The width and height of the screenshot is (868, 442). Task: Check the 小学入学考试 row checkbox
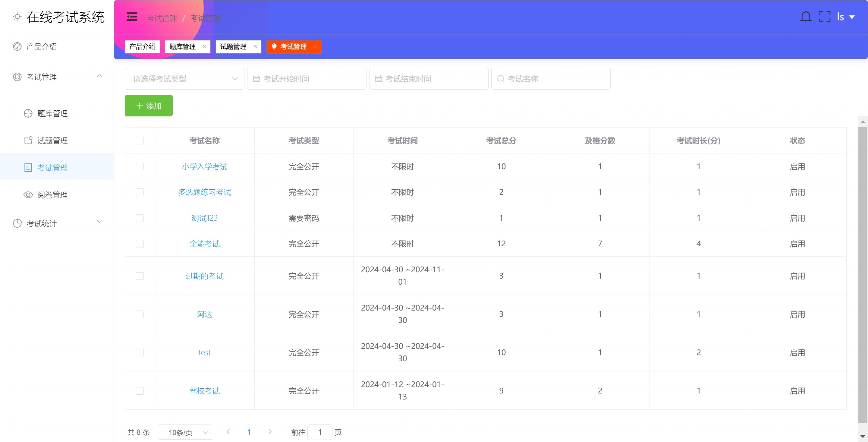pyautogui.click(x=140, y=166)
